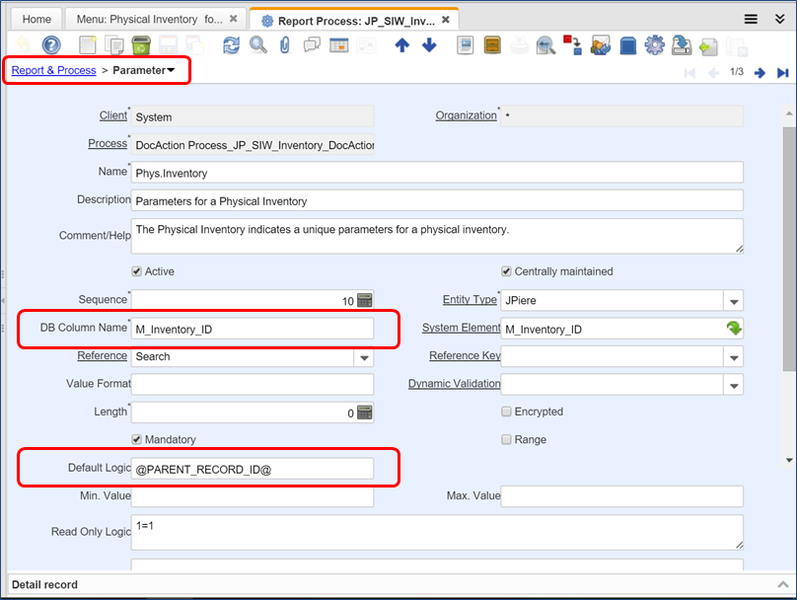
Task: Open record lookup with magnifier icon
Action: click(258, 45)
